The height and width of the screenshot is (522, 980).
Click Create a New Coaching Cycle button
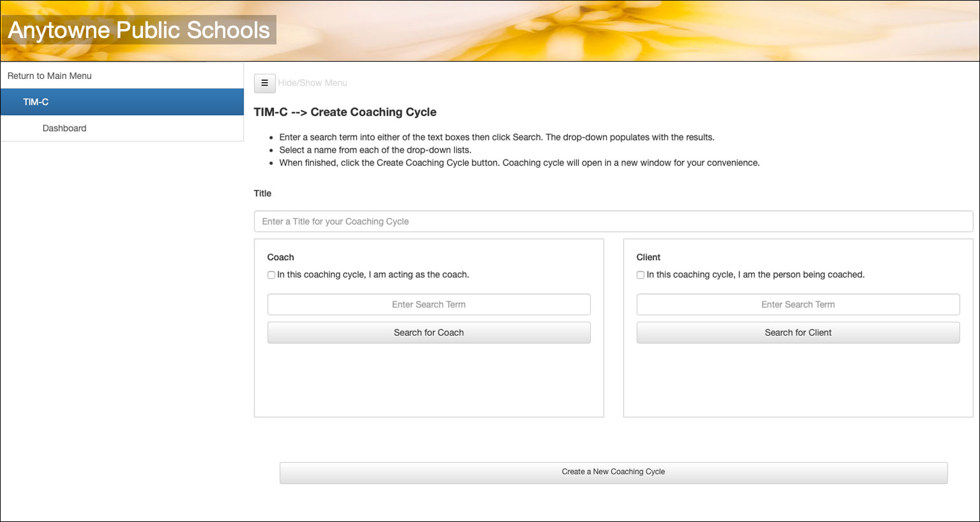point(614,472)
